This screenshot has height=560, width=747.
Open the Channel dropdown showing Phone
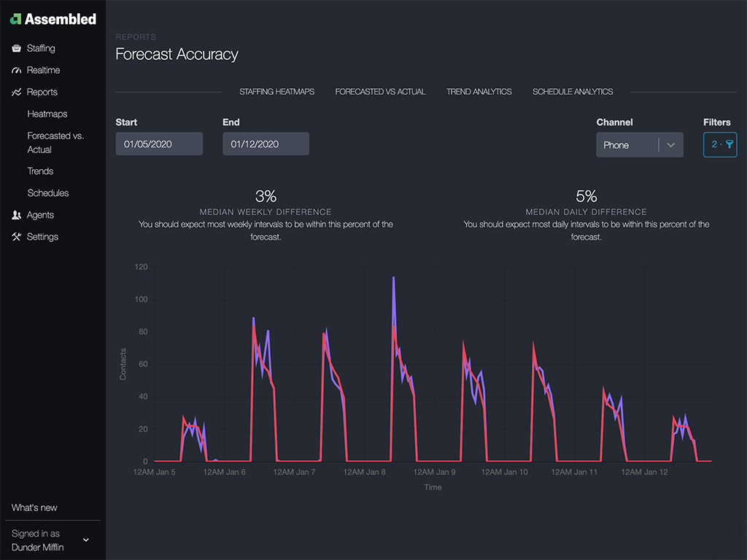pyautogui.click(x=627, y=145)
